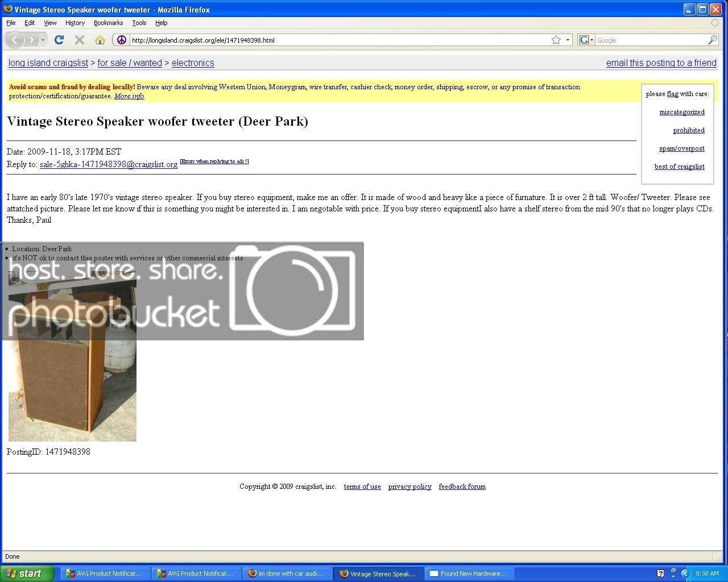Viewport: 728px width, 582px height.
Task: Go forward one page in Firefox
Action: (31, 40)
